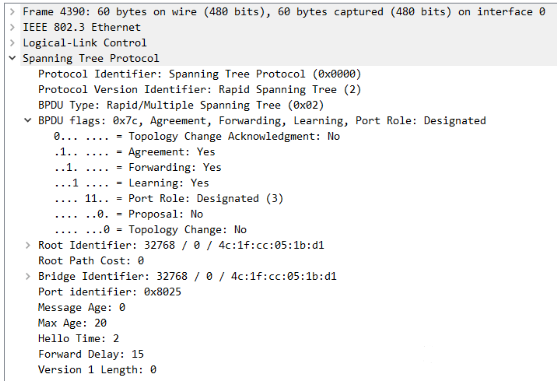
Task: Select the Port Role: Designated (3) line
Action: click(x=169, y=198)
